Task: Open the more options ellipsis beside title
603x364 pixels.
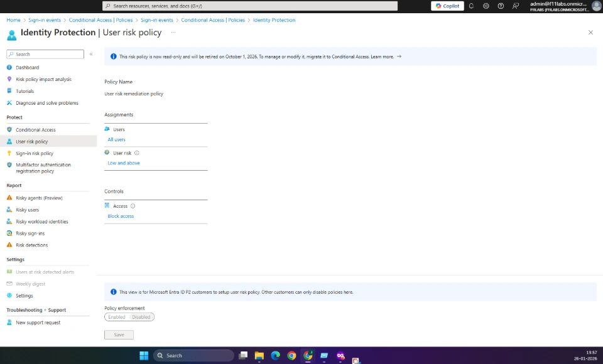Action: pyautogui.click(x=173, y=32)
